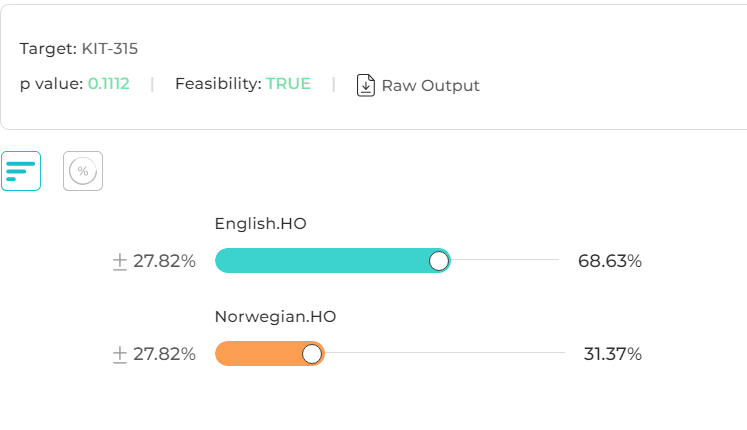The image size is (747, 430).
Task: Click the English.HO slider handle
Action: (x=439, y=261)
